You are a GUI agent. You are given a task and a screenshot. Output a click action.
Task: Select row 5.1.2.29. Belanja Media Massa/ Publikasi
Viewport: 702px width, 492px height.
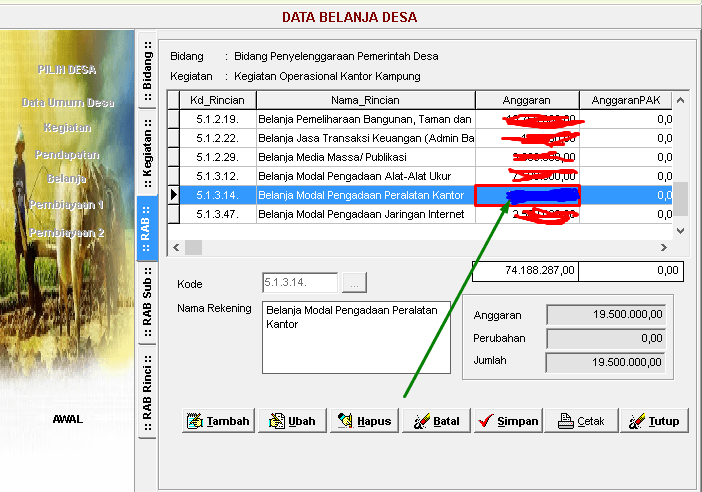[x=420, y=157]
